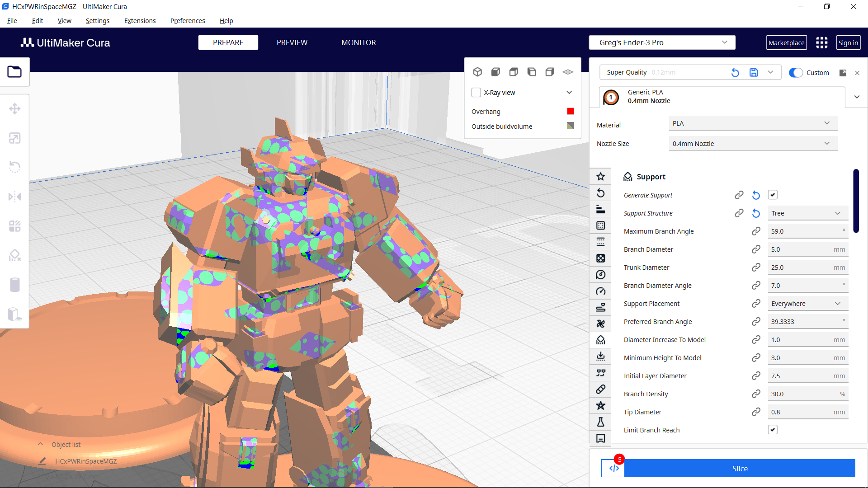Screen dimensions: 868x488
Task: Uncheck the Generate Support checkbox
Action: coord(773,195)
